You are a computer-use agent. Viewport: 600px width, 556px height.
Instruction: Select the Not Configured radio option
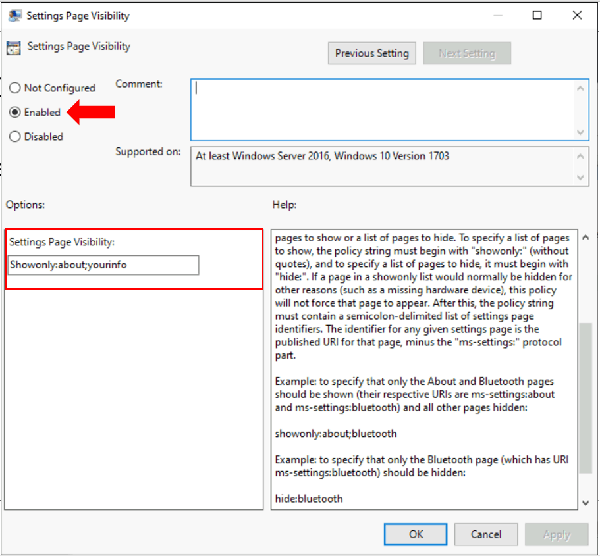[15, 88]
